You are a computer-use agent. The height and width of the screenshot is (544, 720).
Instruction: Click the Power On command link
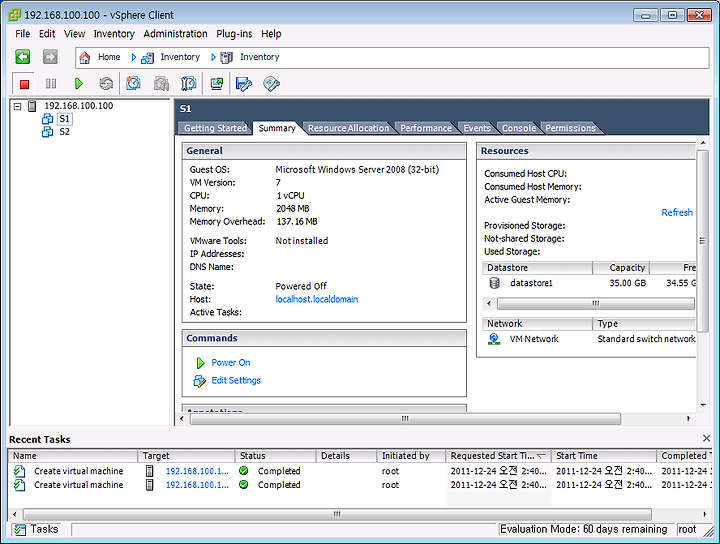click(x=231, y=363)
